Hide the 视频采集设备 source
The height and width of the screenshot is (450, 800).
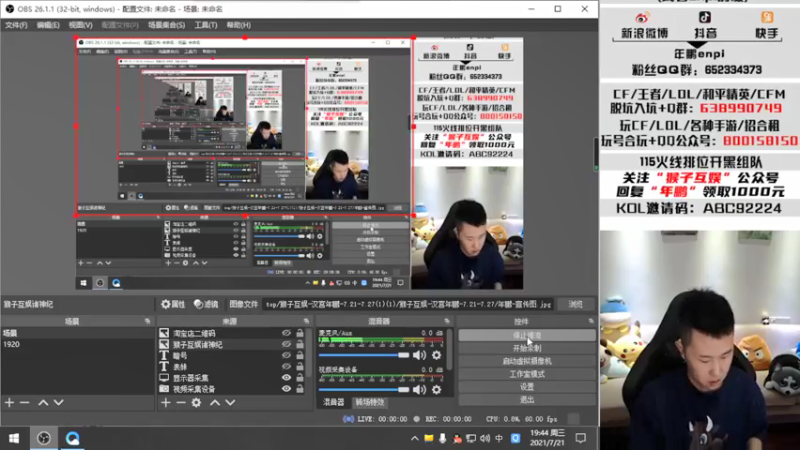tap(286, 389)
